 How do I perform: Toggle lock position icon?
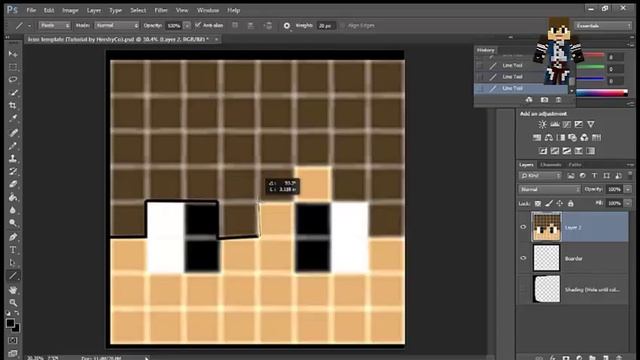click(x=560, y=203)
